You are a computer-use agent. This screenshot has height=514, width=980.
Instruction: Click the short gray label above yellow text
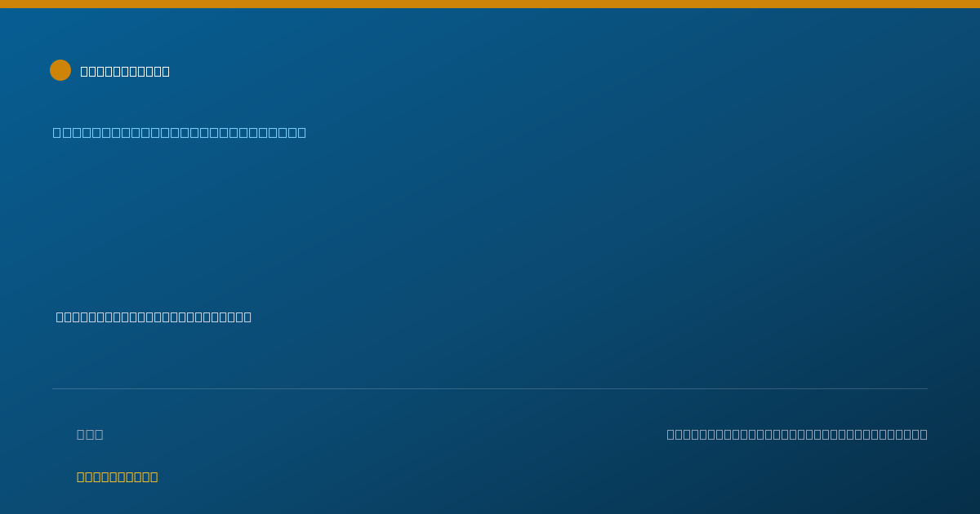[90, 434]
